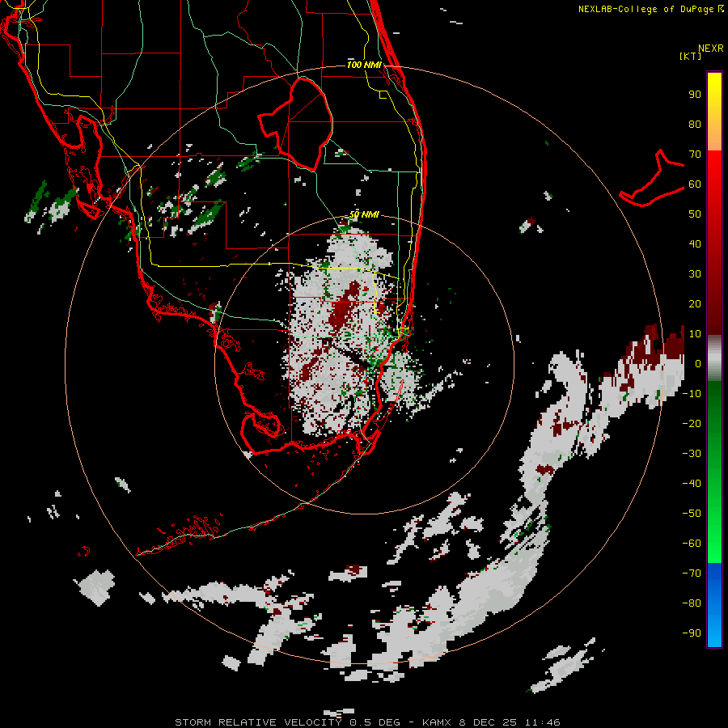Viewport: 728px width, 728px height.
Task: Click the [KT] units label
Action: pos(690,56)
